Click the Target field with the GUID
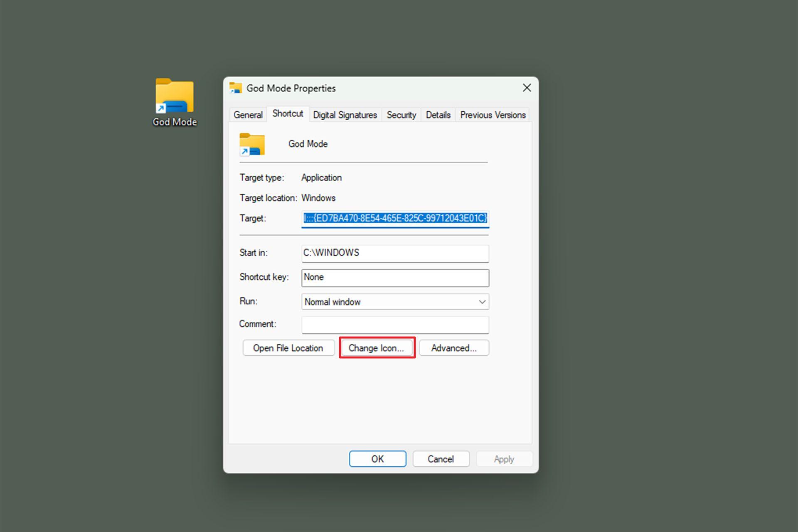 coord(395,219)
